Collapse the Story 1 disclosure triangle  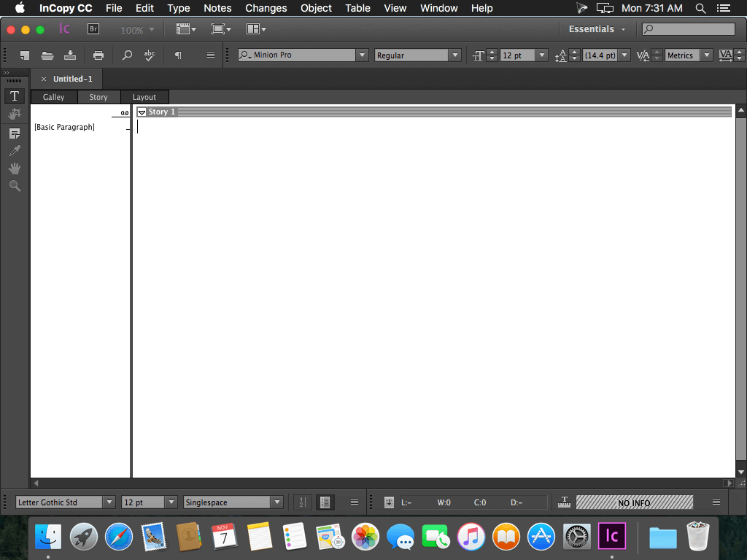click(142, 112)
